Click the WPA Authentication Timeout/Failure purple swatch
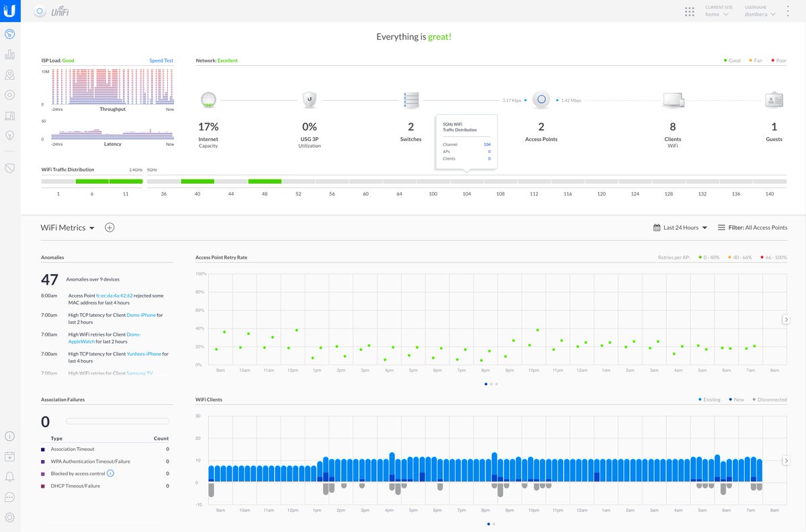Screen dimensions: 806x532 click(x=43, y=461)
